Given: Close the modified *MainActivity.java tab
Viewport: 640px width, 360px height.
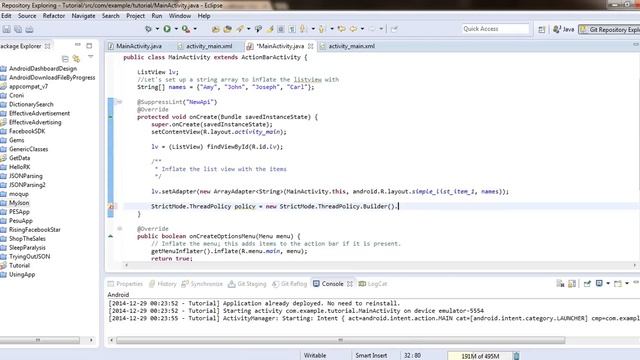Looking at the screenshot, I should [311, 46].
